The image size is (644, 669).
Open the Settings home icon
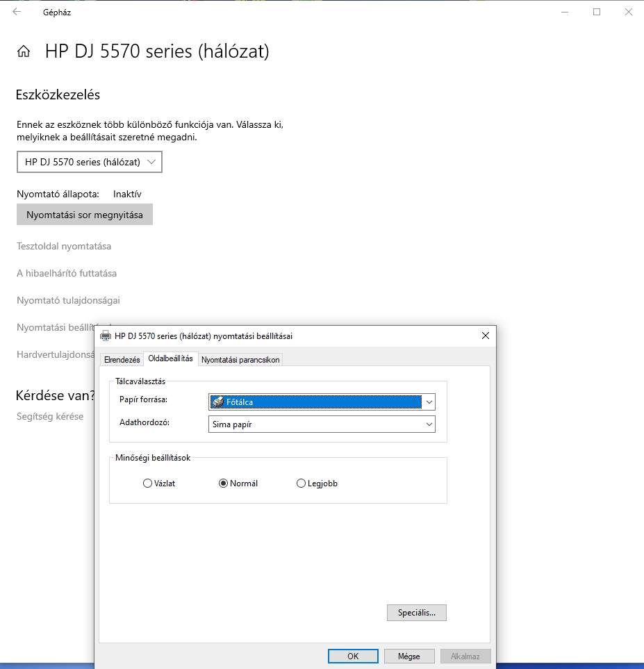pos(24,51)
